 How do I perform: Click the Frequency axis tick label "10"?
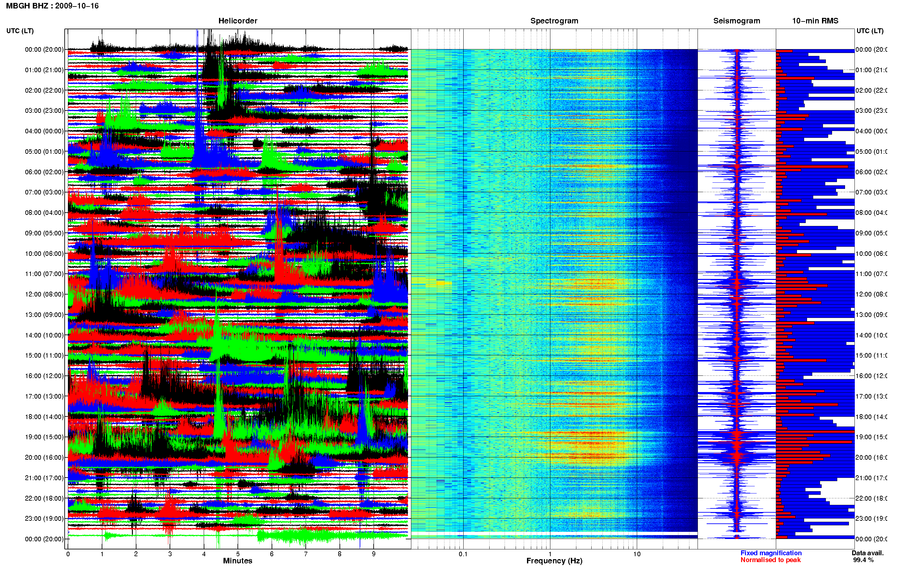point(637,554)
